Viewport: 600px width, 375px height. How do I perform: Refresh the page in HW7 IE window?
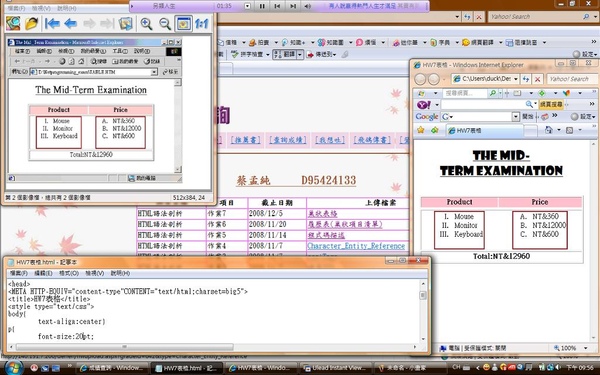(526, 79)
